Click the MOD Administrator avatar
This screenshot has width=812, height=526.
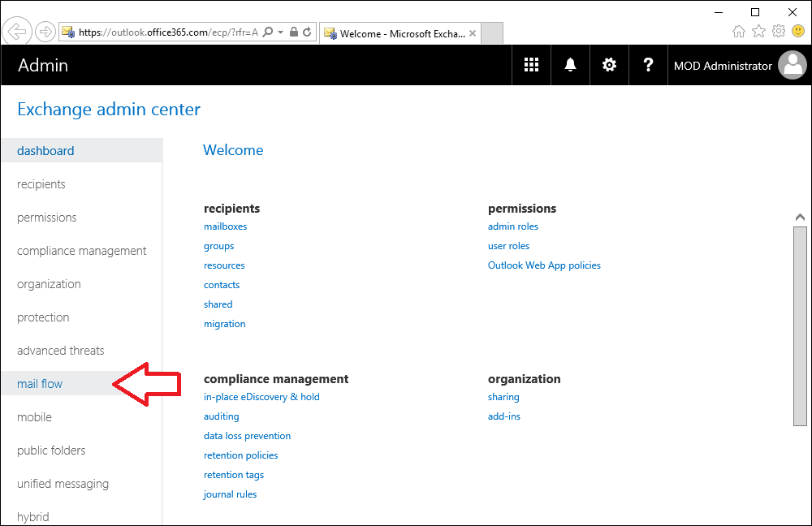click(x=793, y=65)
